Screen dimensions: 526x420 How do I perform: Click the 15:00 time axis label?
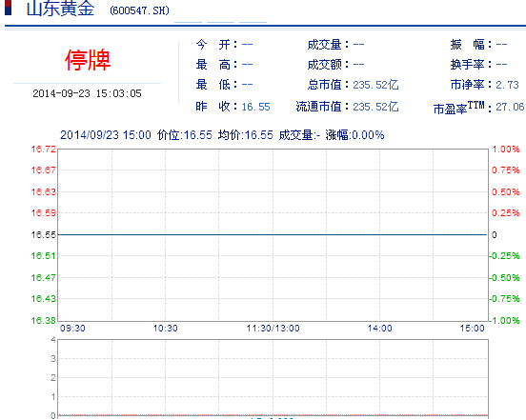point(473,329)
